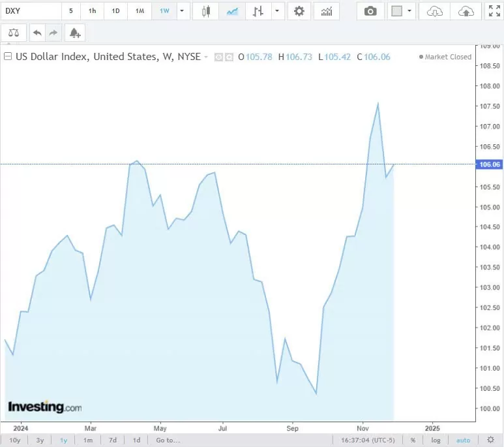The height and width of the screenshot is (447, 504).
Task: Toggle percentage scale mode
Action: tap(413, 440)
